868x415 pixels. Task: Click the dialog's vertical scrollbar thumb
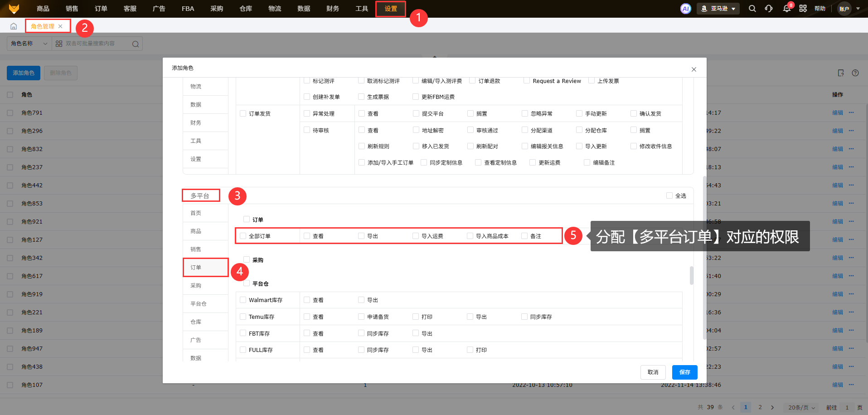tap(691, 275)
